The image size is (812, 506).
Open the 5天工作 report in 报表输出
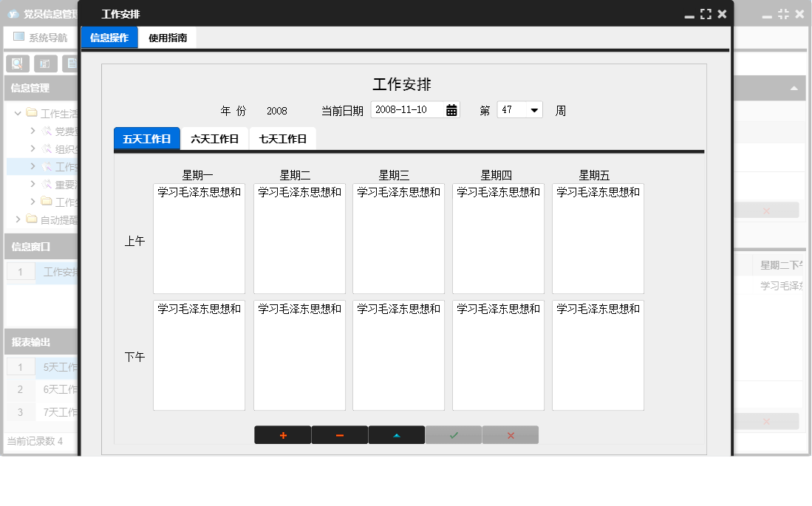pyautogui.click(x=58, y=366)
